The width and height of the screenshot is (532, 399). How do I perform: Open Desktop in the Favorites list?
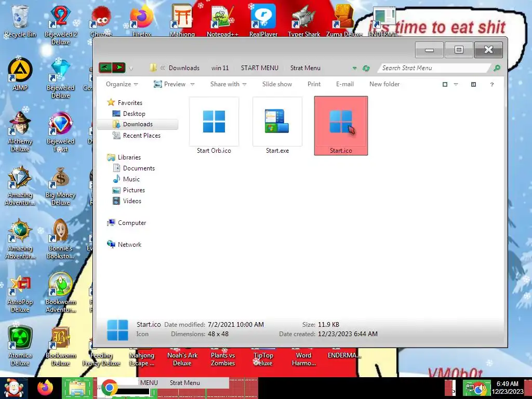(129, 114)
